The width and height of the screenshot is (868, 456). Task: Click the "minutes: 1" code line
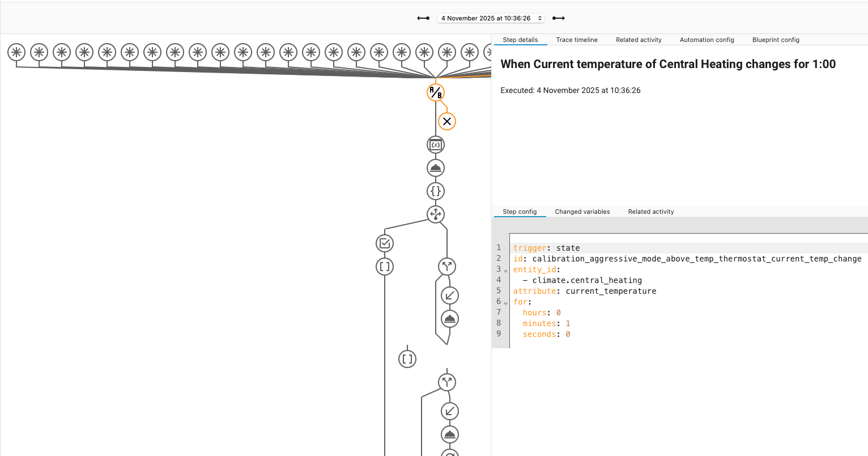pos(547,323)
